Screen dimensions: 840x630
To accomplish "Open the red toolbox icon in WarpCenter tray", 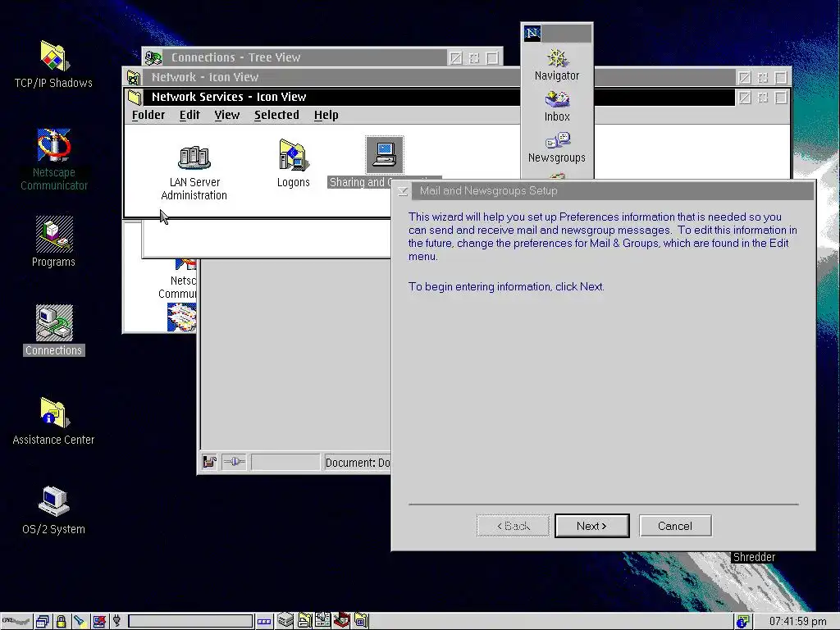I will click(342, 620).
